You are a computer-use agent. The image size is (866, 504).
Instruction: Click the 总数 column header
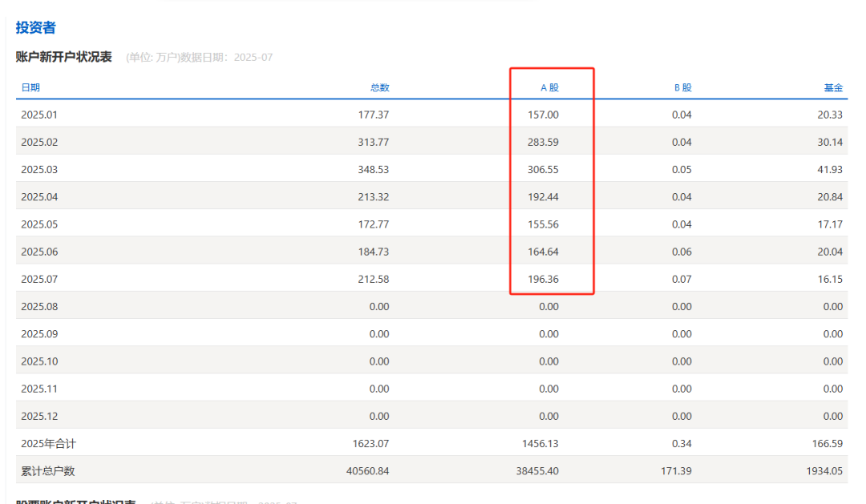pyautogui.click(x=379, y=87)
